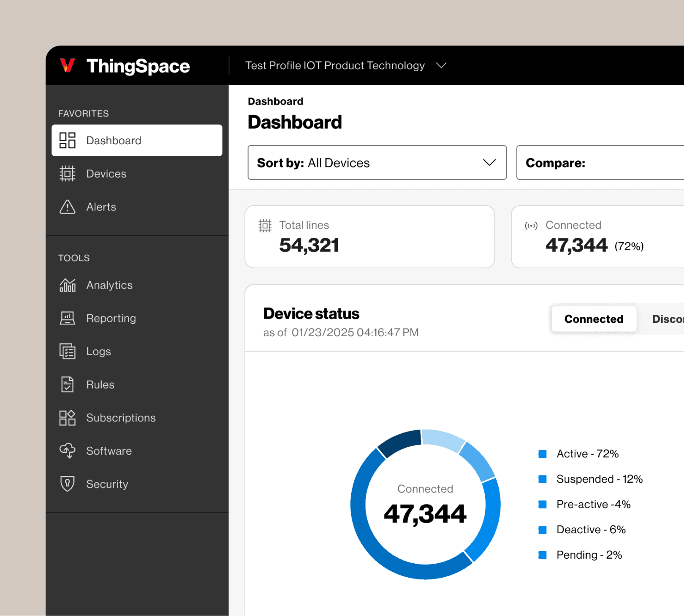Click the Active 72% legend swatch
The width and height of the screenshot is (684, 616).
click(543, 454)
